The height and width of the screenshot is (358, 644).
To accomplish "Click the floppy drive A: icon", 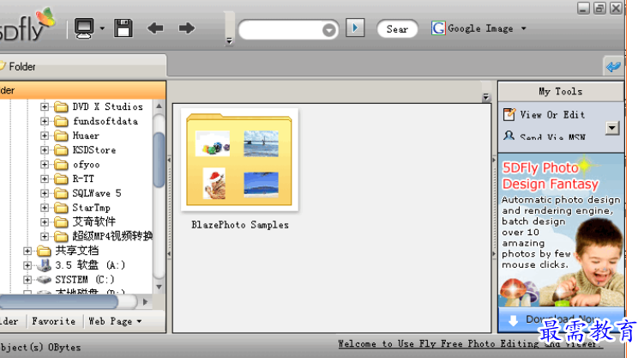I will pyautogui.click(x=44, y=265).
